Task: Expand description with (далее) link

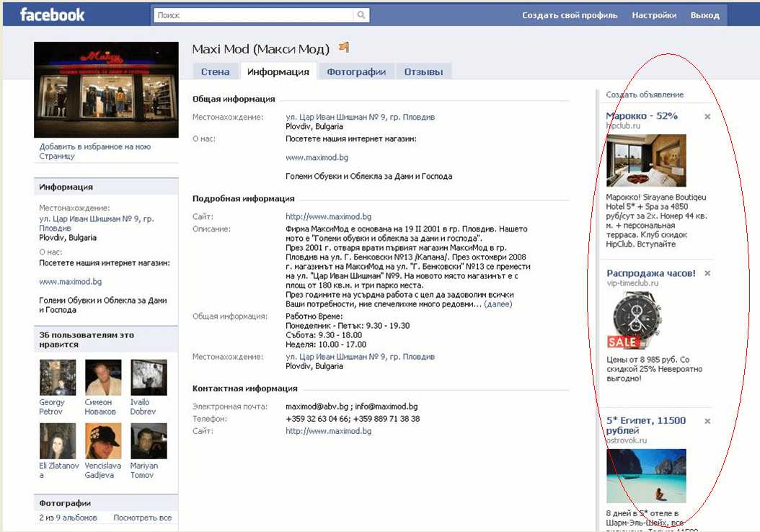Action: point(498,303)
